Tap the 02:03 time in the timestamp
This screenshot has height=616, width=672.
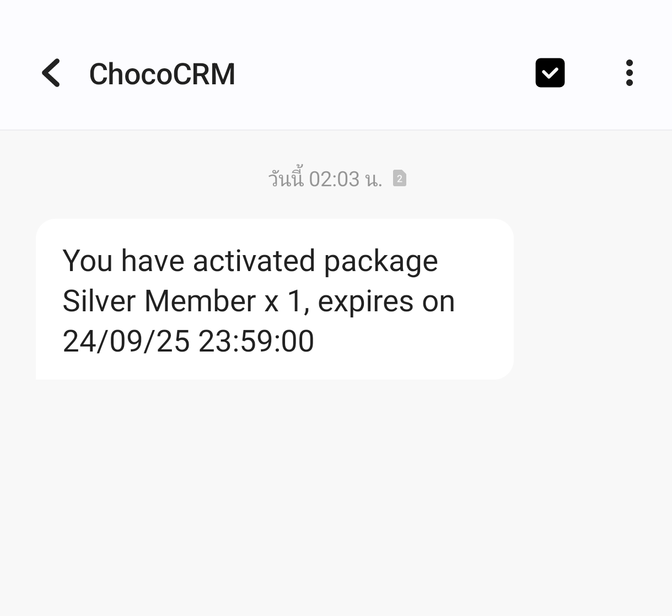(x=334, y=179)
